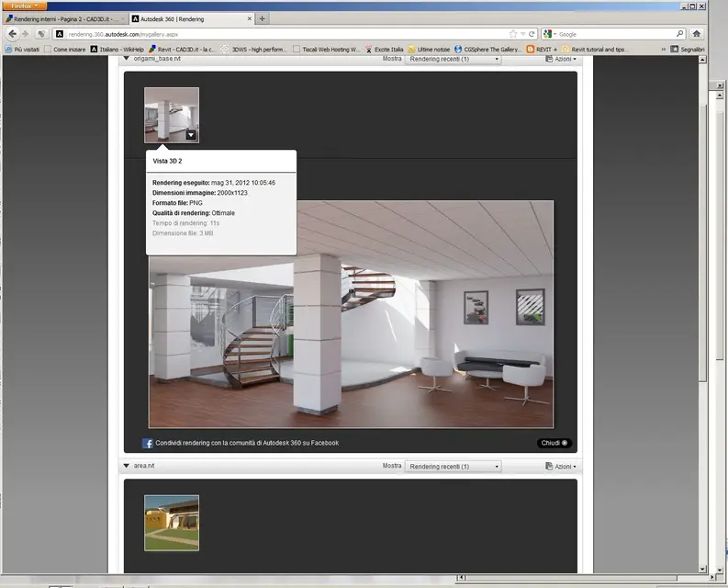Open CGSphere The Gallery bookmark

tap(488, 50)
